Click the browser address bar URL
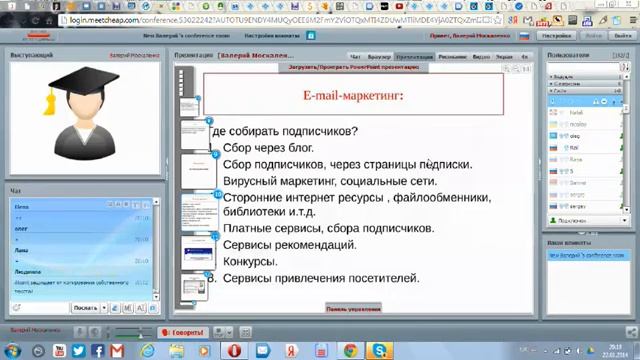Image resolution: width=640 pixels, height=360 pixels. (276, 20)
